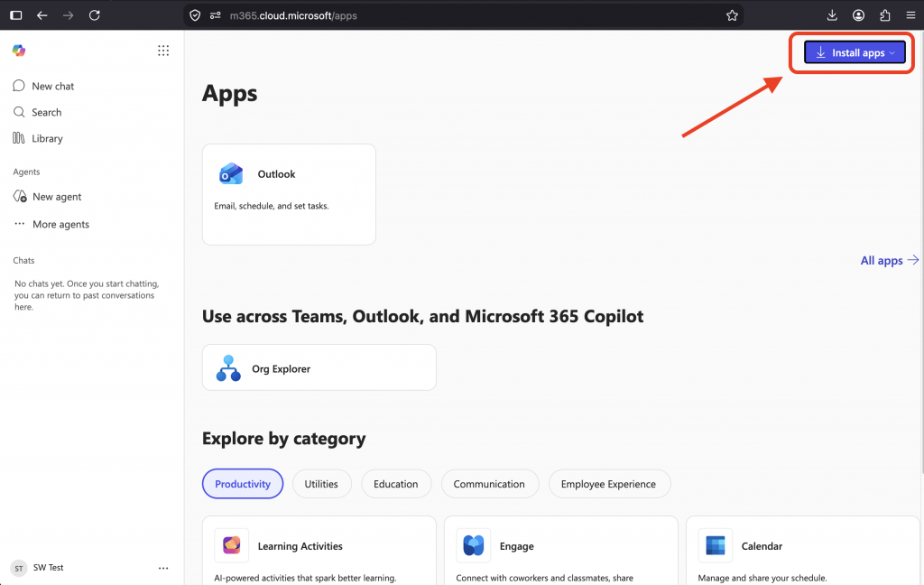Bookmark this page with star icon
The height and width of the screenshot is (585, 924).
click(732, 15)
